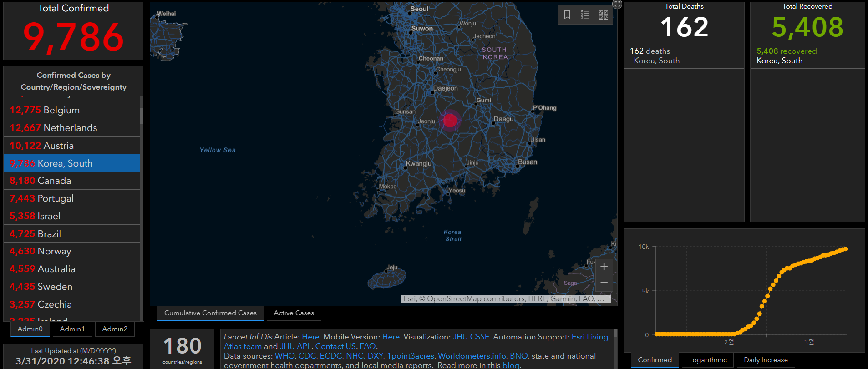The width and height of the screenshot is (868, 369).
Task: Click the Daegu label on the map
Action: [x=503, y=119]
